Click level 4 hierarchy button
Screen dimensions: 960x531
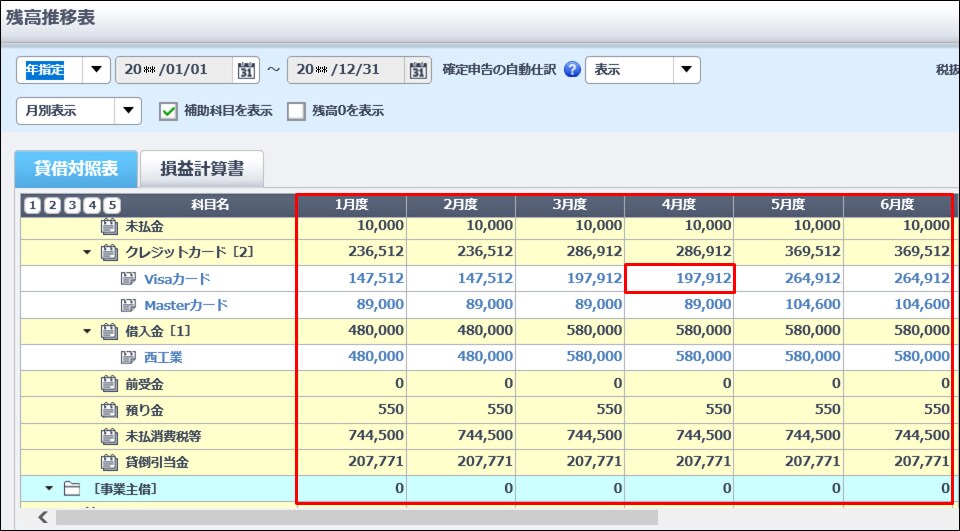(92, 205)
